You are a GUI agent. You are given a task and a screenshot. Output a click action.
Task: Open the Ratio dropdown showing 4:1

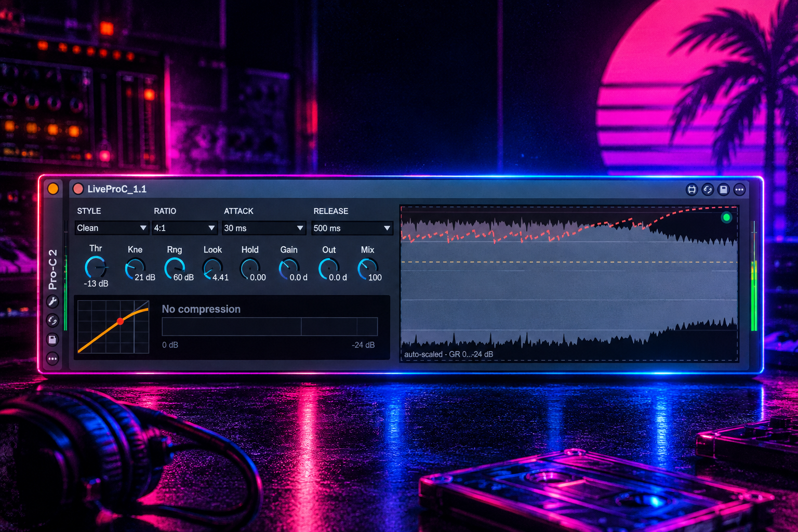184,228
